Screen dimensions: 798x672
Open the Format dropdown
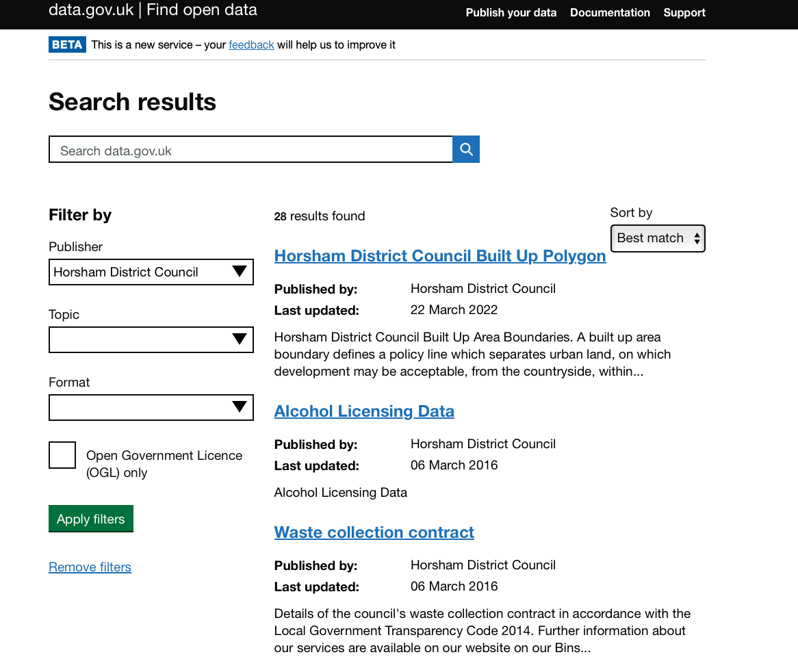click(x=151, y=407)
